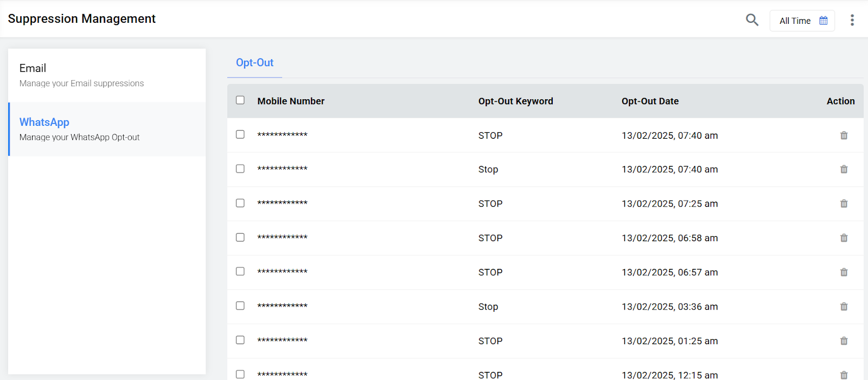The height and width of the screenshot is (380, 868).
Task: Open the Email suppressions section
Action: click(107, 75)
